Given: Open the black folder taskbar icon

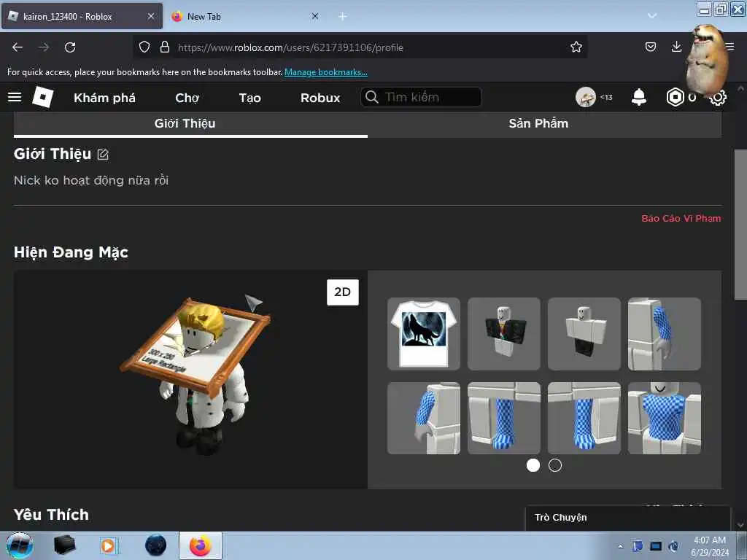Looking at the screenshot, I should click(65, 545).
